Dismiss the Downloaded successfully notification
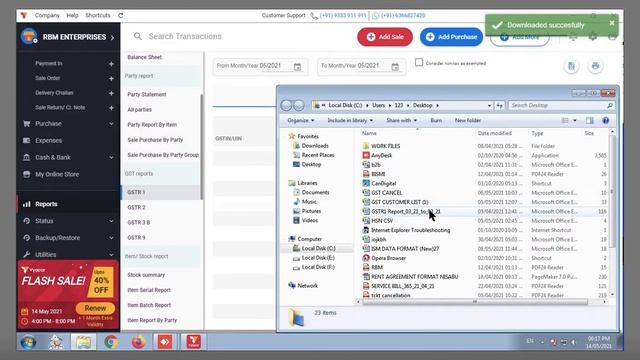Image resolution: width=640 pixels, height=360 pixels. click(x=611, y=23)
